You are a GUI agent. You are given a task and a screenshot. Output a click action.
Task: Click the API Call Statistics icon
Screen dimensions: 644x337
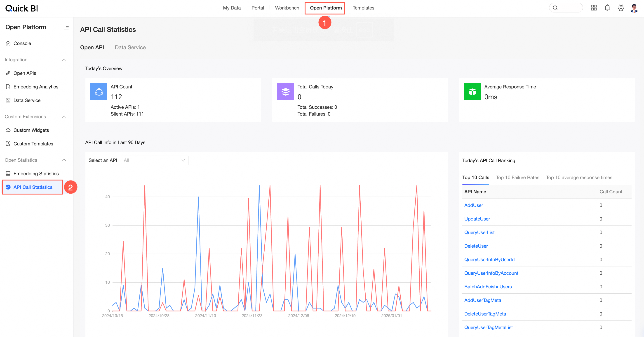click(8, 187)
